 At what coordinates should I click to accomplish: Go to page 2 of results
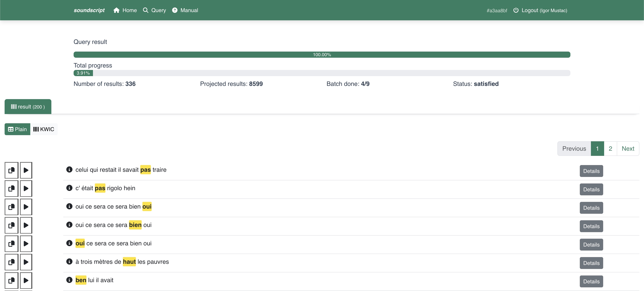coord(610,149)
